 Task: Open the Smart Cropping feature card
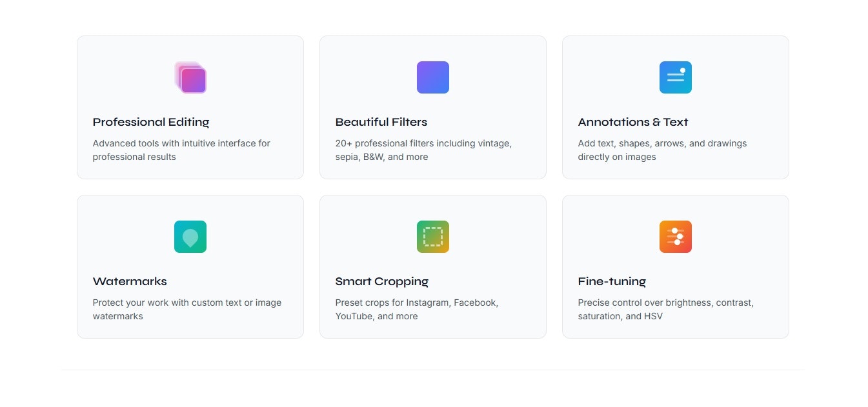pos(432,266)
